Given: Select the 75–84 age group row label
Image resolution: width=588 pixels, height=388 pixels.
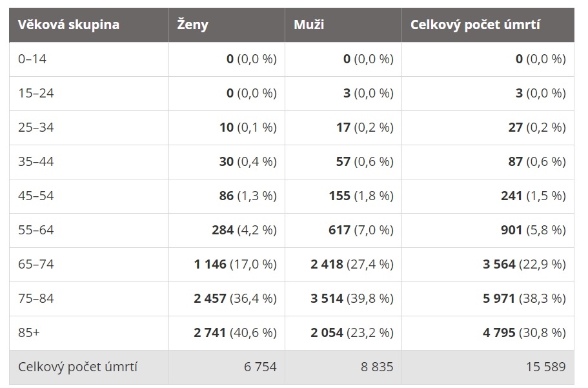Looking at the screenshot, I should 36,298.
